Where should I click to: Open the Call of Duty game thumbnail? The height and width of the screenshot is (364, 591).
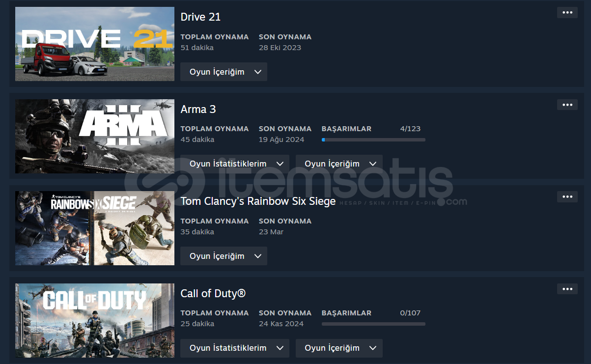pyautogui.click(x=95, y=320)
